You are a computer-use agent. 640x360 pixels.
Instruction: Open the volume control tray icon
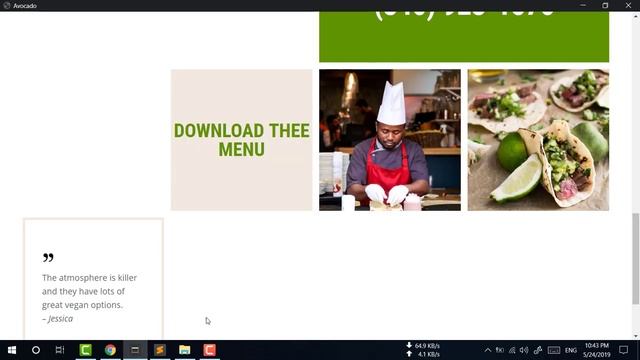[524, 350]
